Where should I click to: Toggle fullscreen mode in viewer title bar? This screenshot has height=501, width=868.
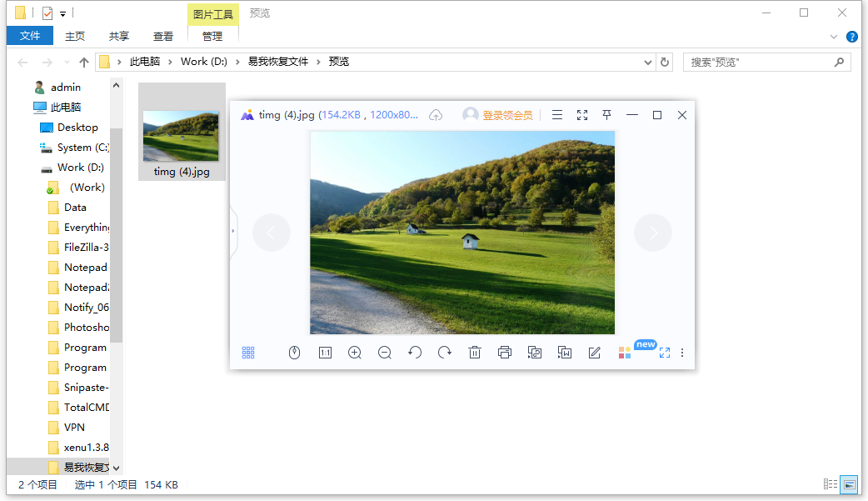[x=582, y=115]
